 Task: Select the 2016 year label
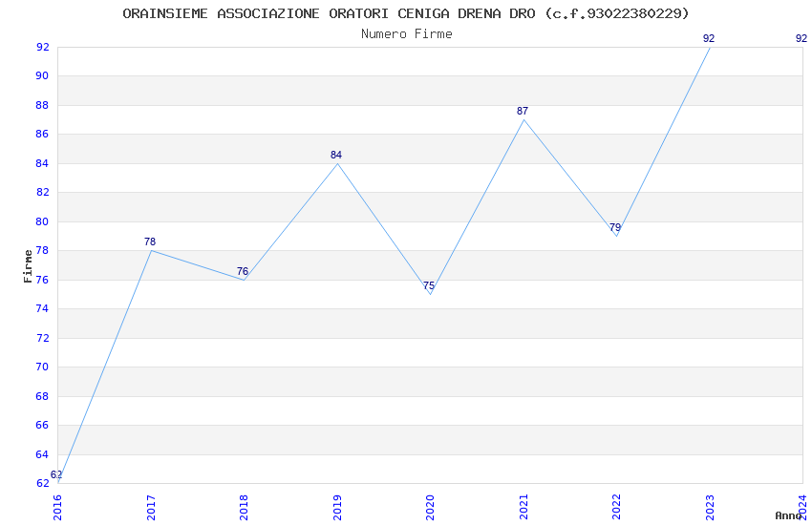(x=57, y=508)
